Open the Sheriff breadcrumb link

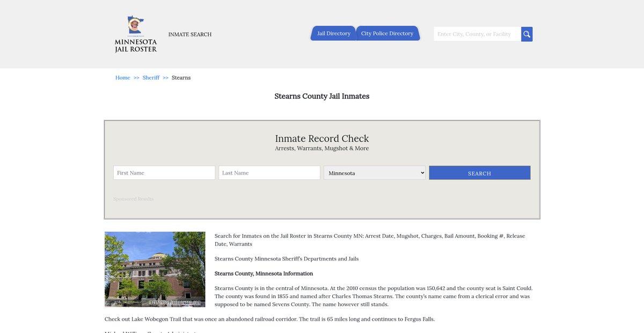click(151, 78)
